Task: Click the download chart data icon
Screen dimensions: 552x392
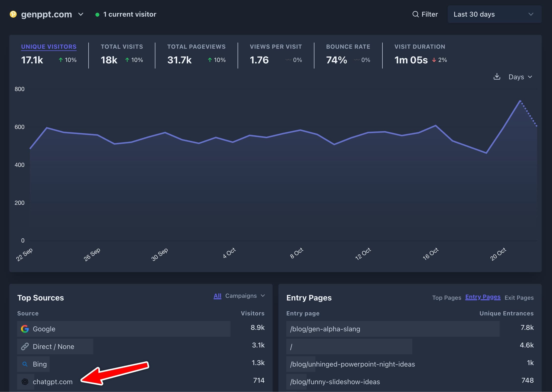Action: 497,77
